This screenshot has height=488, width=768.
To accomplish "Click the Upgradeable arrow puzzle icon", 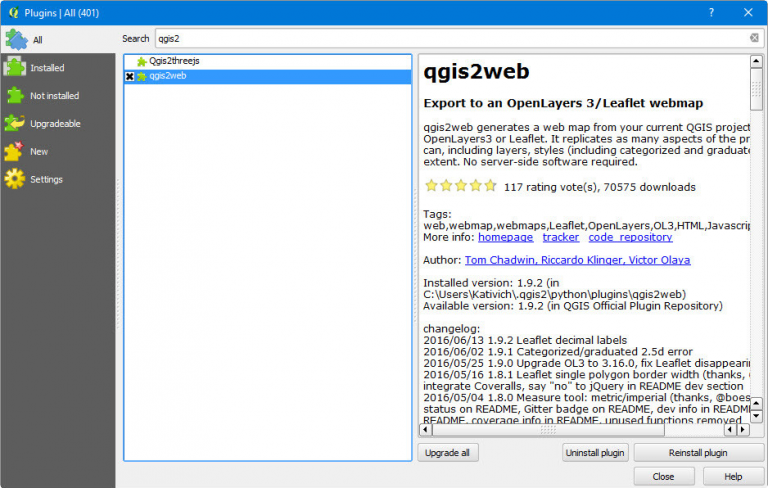I will pos(14,123).
